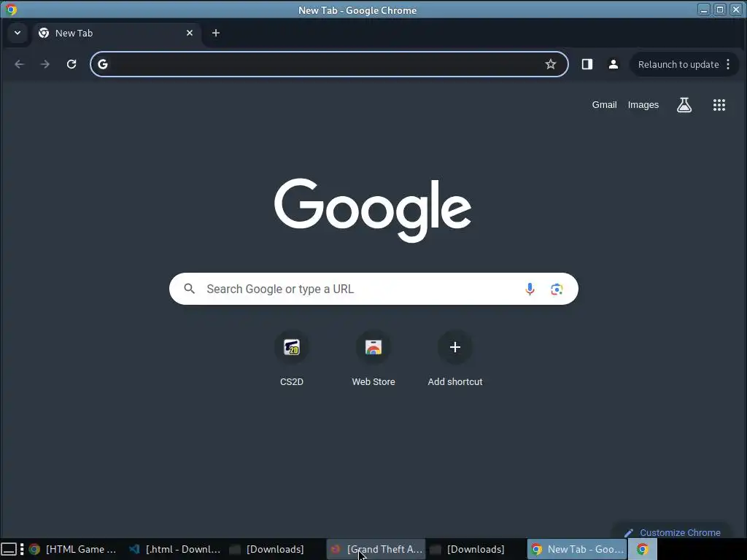
Task: Click Relaunch to update button
Action: (x=678, y=64)
